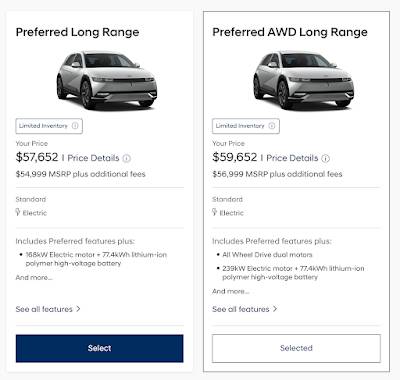The image size is (400, 380).
Task: Select the Preferred Long Range trim
Action: (x=99, y=348)
